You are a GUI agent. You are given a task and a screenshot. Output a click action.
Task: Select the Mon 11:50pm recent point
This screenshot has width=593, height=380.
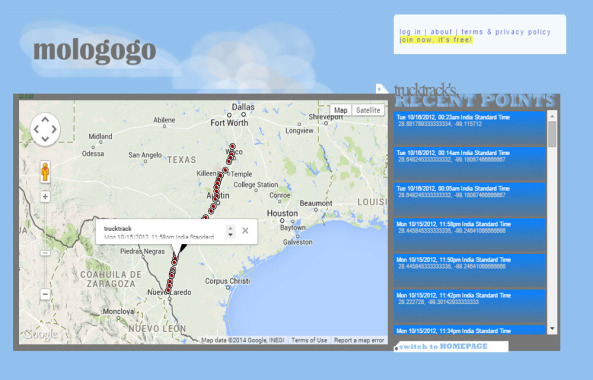pos(469,270)
